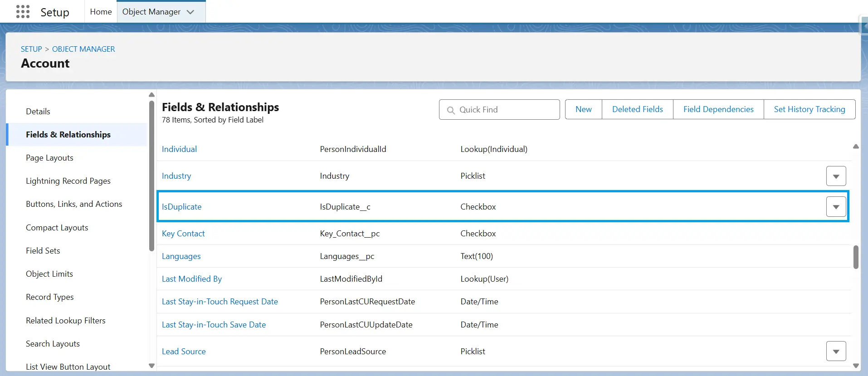Screen dimensions: 868x376
Task: Open the Individual field link
Action: click(179, 149)
